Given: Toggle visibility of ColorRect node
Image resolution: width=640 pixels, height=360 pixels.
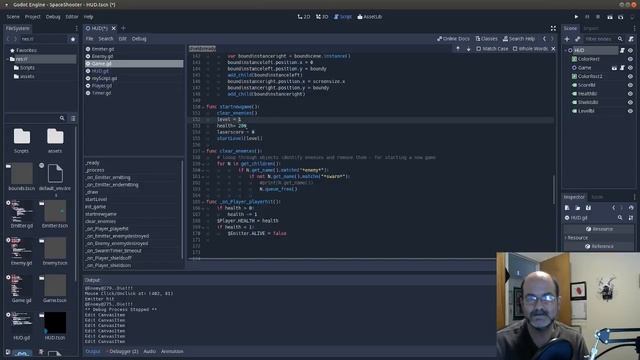Looking at the screenshot, I should (630, 59).
